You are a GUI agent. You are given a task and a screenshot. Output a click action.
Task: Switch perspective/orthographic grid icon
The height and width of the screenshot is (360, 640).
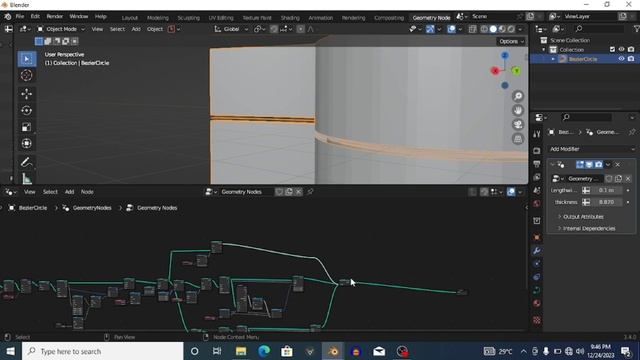click(x=518, y=139)
